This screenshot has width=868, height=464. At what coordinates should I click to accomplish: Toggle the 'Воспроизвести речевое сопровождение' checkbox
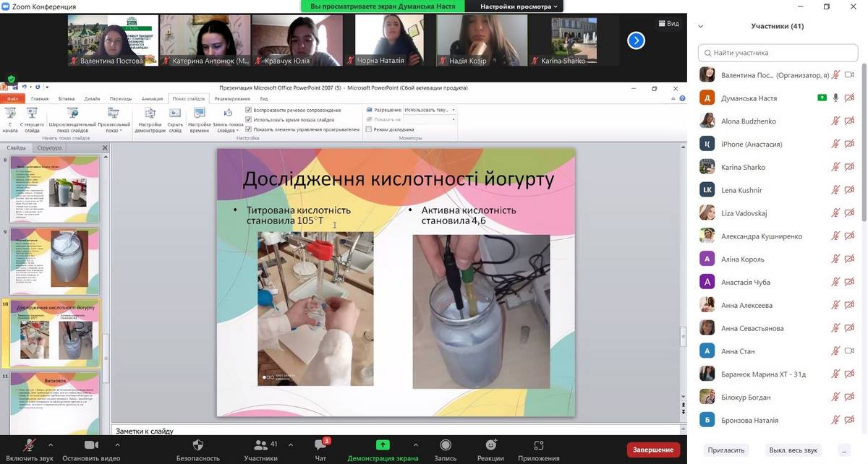(x=249, y=110)
